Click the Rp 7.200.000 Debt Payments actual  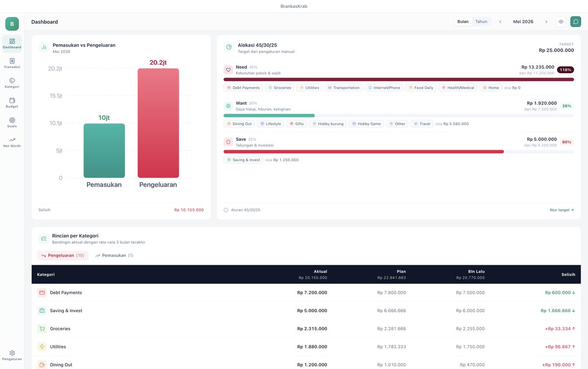point(312,293)
